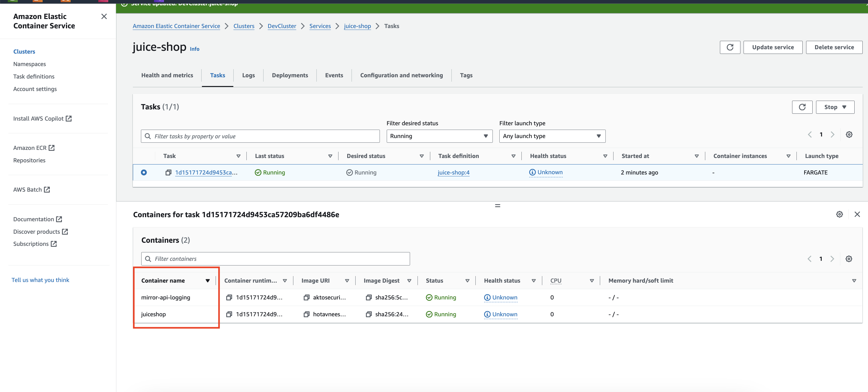Refresh the Tasks list

[802, 107]
